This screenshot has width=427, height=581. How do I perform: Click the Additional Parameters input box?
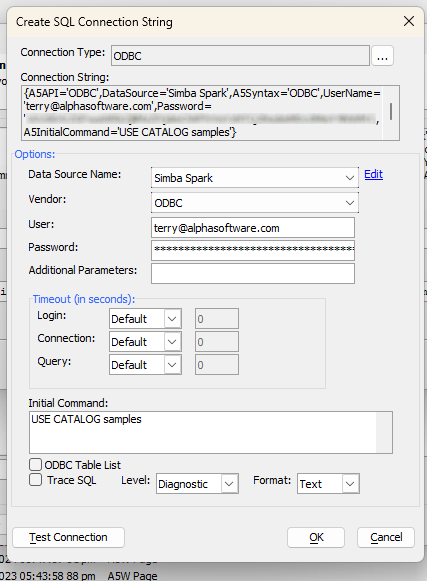point(253,273)
